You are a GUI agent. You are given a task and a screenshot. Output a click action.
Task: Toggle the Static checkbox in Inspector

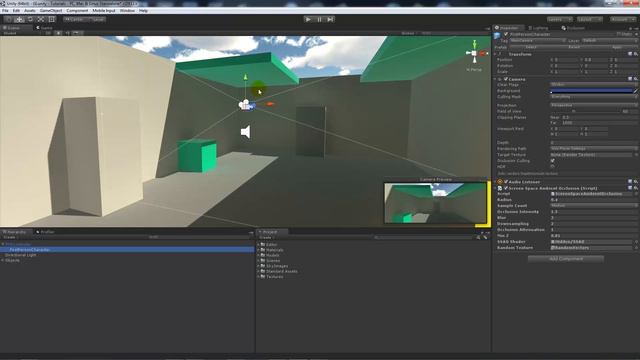619,34
